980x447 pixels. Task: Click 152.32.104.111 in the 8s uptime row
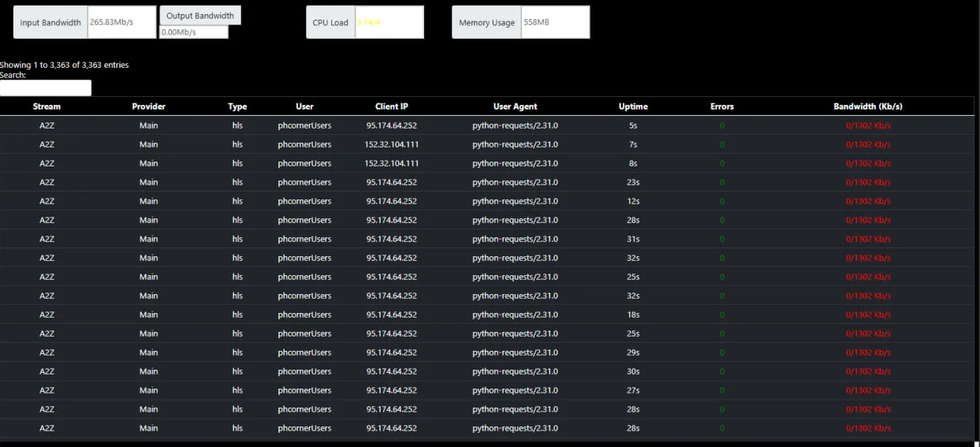(392, 163)
